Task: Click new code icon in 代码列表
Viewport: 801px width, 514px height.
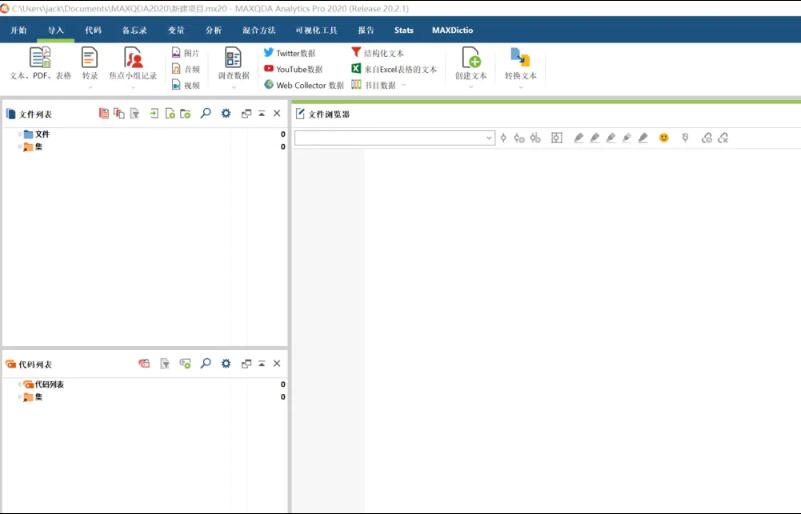Action: [185, 363]
